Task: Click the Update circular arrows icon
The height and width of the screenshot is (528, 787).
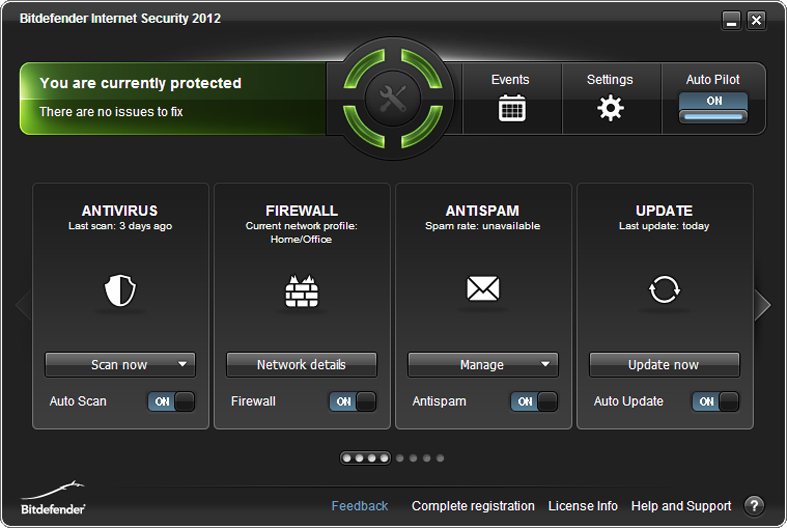Action: pos(664,291)
